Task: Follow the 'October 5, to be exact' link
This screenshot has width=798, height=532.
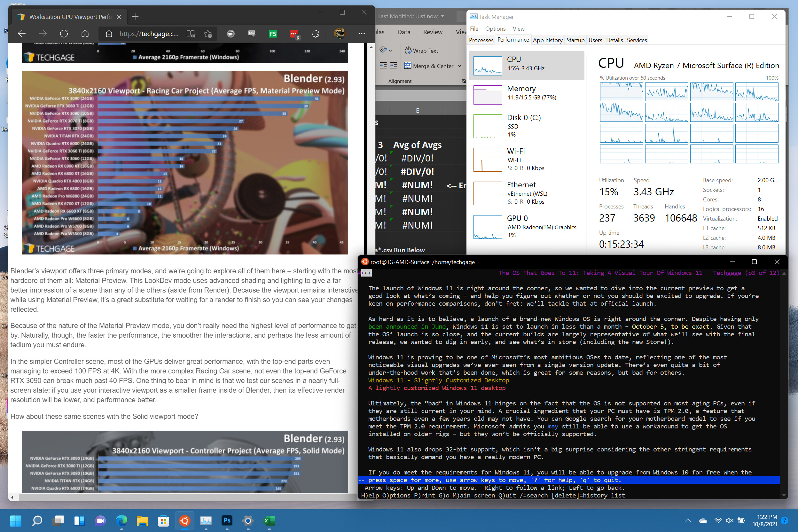Action: (x=670, y=326)
